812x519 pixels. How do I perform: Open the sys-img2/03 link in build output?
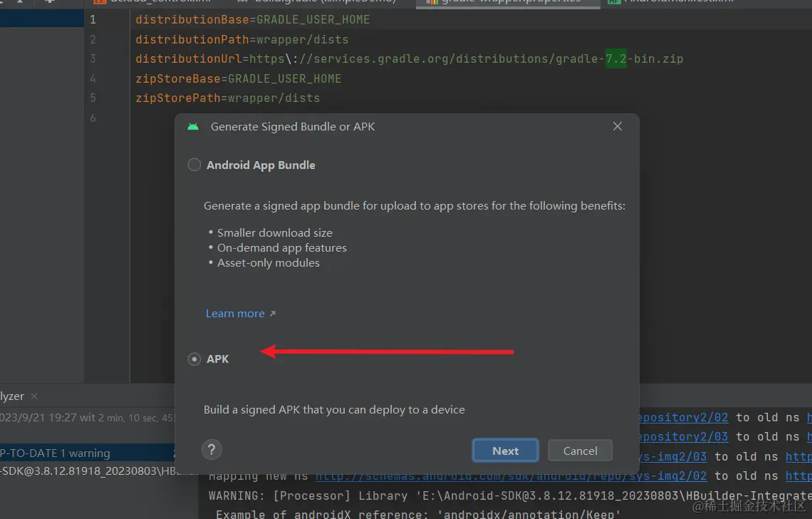click(x=673, y=456)
